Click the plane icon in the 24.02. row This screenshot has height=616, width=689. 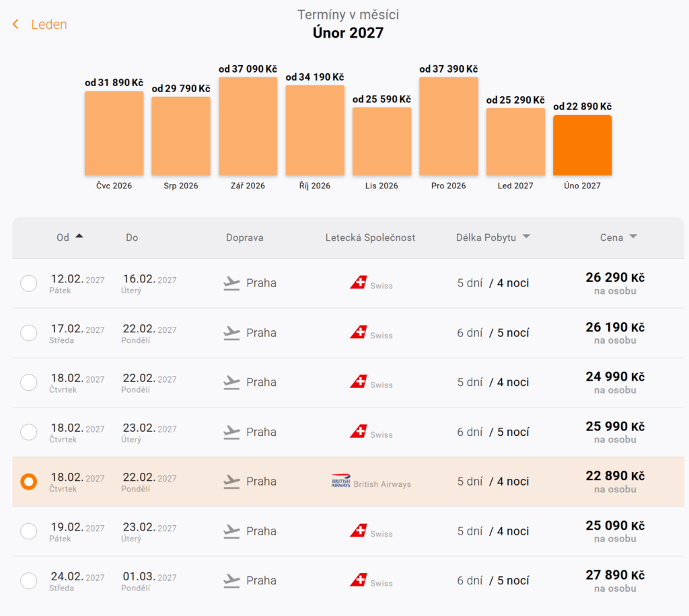point(231,581)
